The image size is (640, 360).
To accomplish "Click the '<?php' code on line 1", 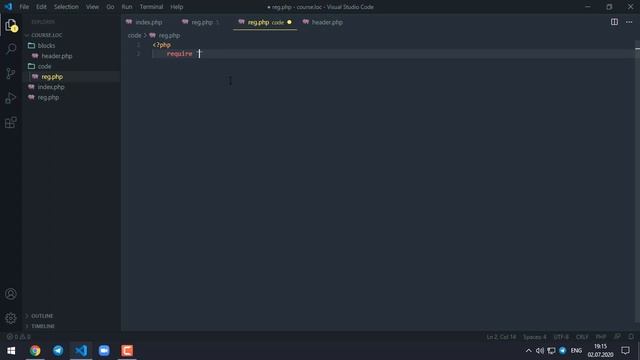I will 162,45.
